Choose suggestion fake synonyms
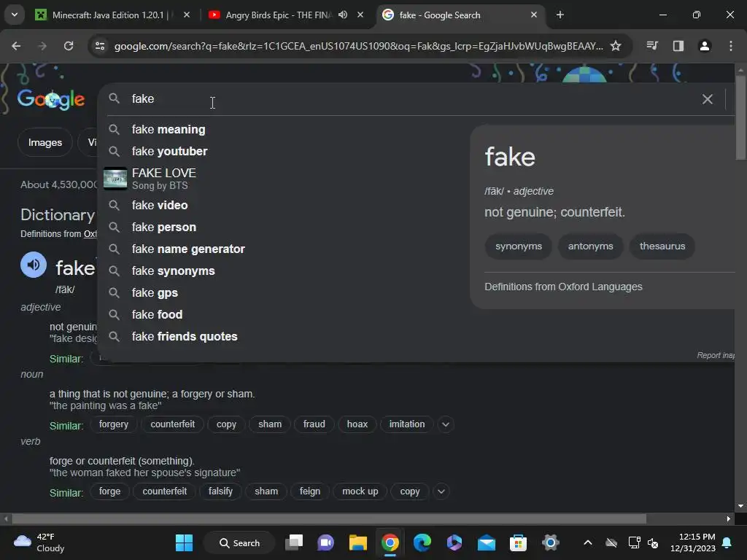 173,271
